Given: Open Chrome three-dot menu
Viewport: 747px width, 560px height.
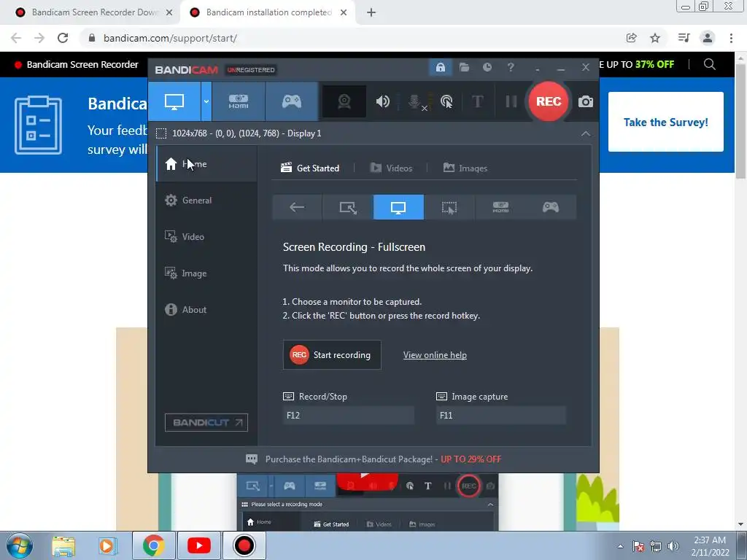Looking at the screenshot, I should [731, 38].
